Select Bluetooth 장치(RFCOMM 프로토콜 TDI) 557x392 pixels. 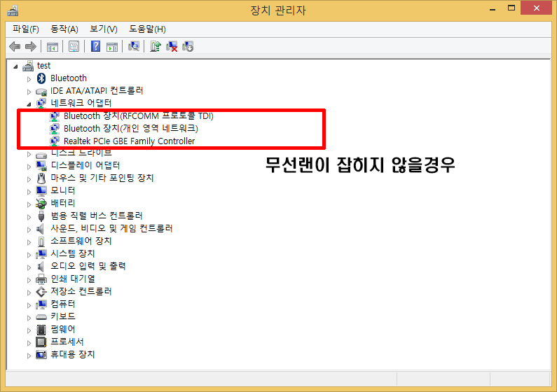(139, 116)
